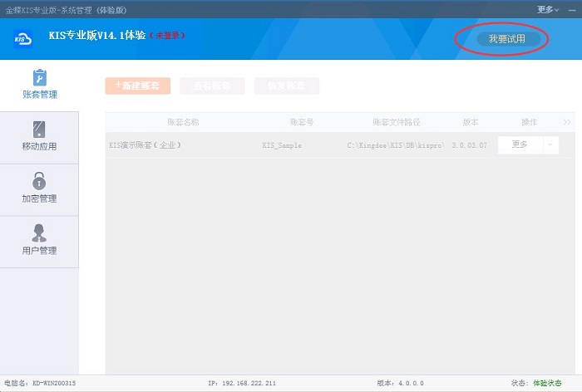The height and width of the screenshot is (392, 582).
Task: Click 更多 button in KIS_Sample row
Action: [x=520, y=145]
